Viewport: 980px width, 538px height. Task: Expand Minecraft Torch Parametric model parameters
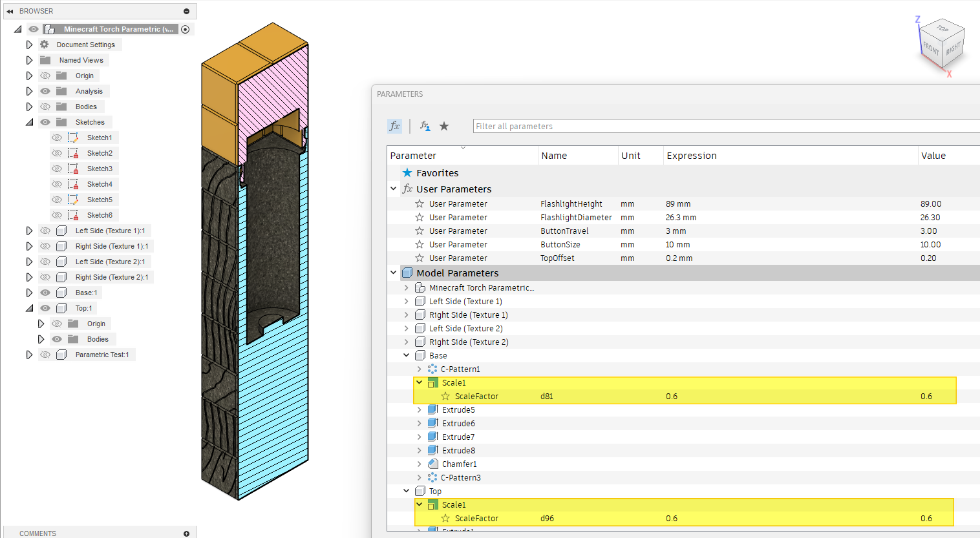tap(406, 287)
